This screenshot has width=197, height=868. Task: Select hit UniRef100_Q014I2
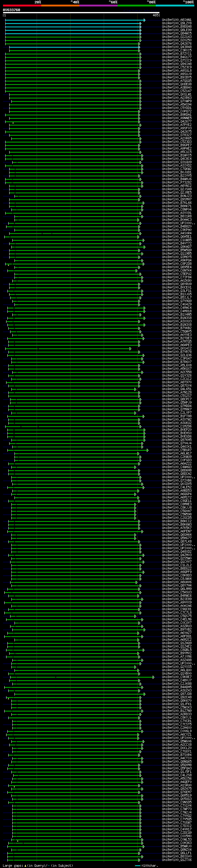pyautogui.click(x=177, y=349)
